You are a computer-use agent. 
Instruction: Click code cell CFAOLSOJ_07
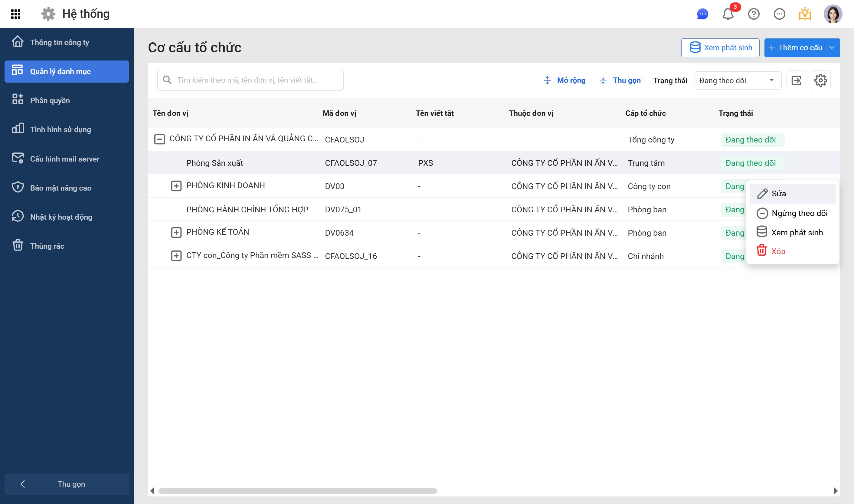(x=351, y=163)
